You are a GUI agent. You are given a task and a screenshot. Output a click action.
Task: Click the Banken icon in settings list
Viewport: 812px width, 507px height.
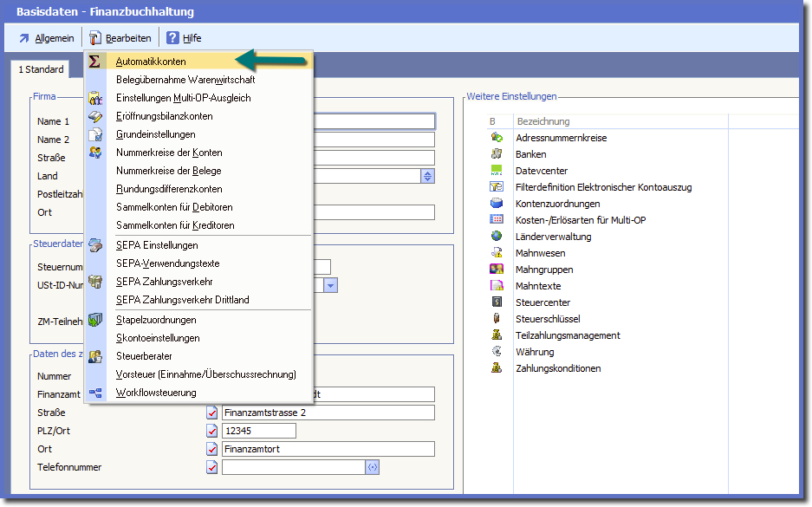[497, 154]
